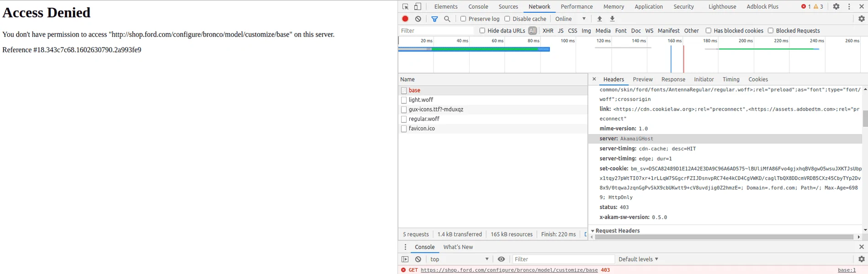Enable Preserve log checkbox
Image resolution: width=868 pixels, height=274 pixels.
coord(463,19)
